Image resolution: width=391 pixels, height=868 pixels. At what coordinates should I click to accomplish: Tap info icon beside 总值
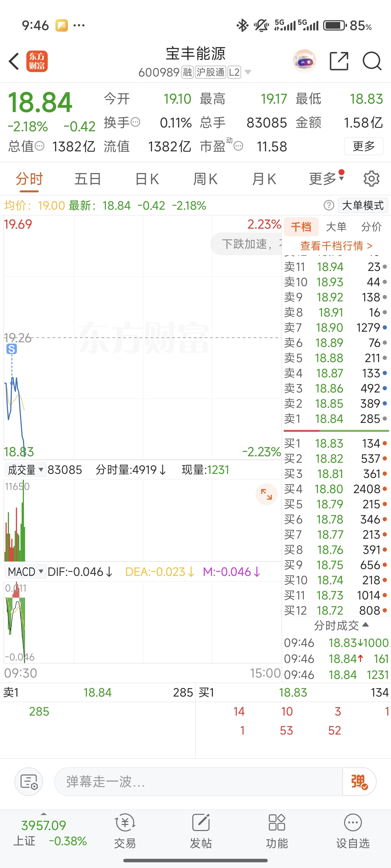(x=39, y=146)
